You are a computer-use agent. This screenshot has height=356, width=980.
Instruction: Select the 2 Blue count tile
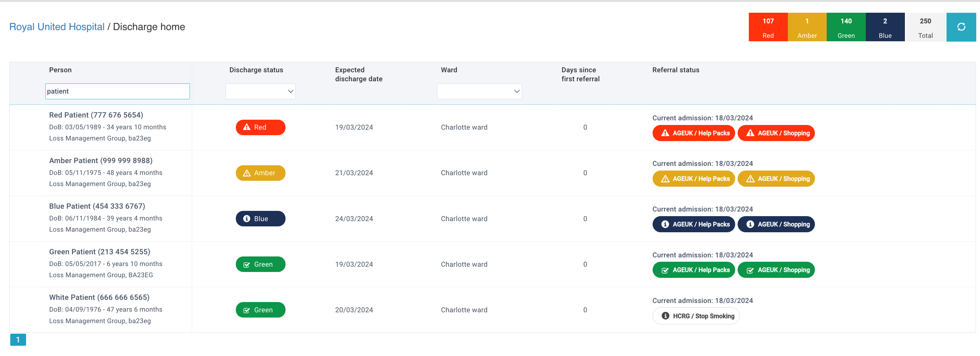(885, 27)
